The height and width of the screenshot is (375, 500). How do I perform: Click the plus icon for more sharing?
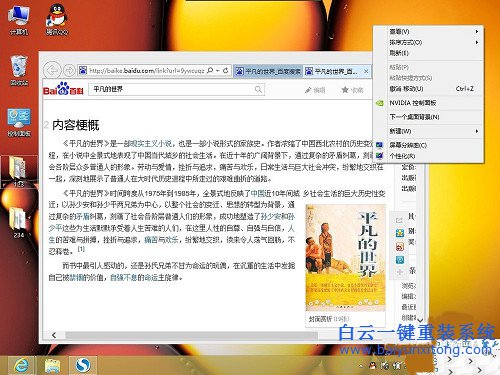coord(400,272)
